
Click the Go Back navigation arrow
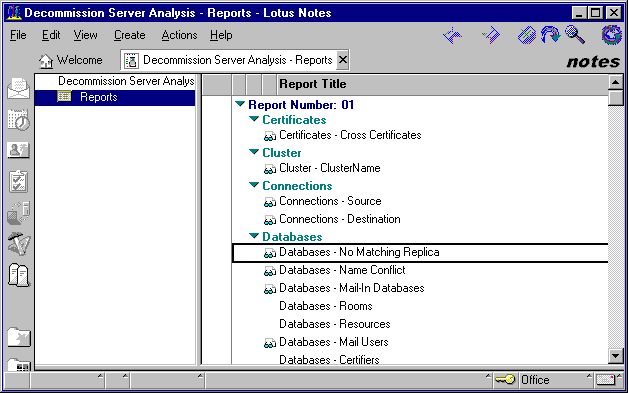tap(453, 35)
